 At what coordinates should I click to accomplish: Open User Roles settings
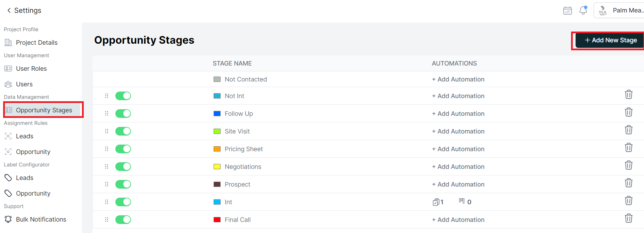(x=31, y=69)
